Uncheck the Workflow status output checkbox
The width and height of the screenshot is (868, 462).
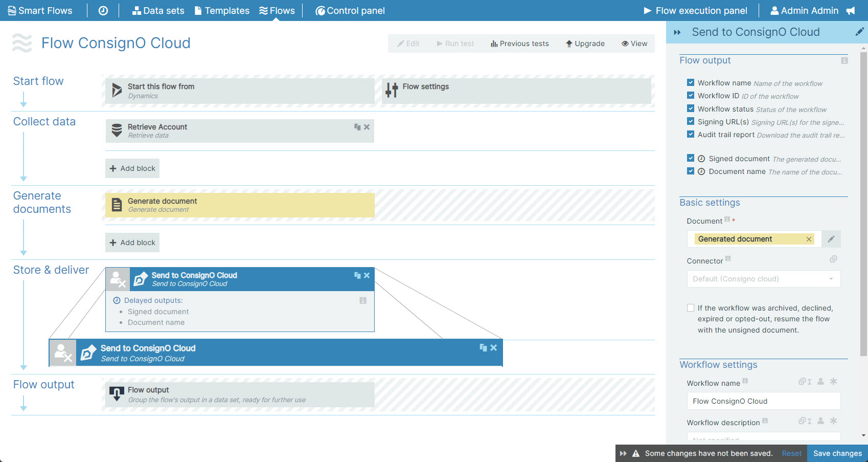[x=691, y=108]
